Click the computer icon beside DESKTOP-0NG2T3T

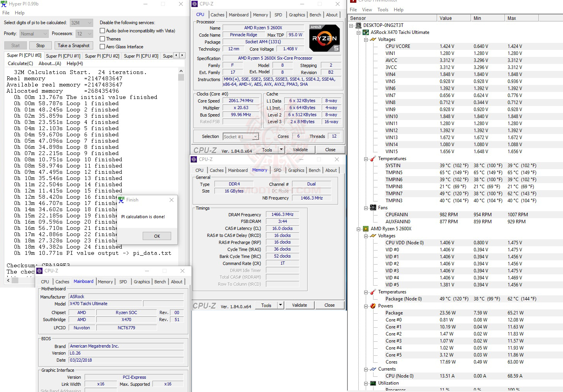(x=359, y=25)
